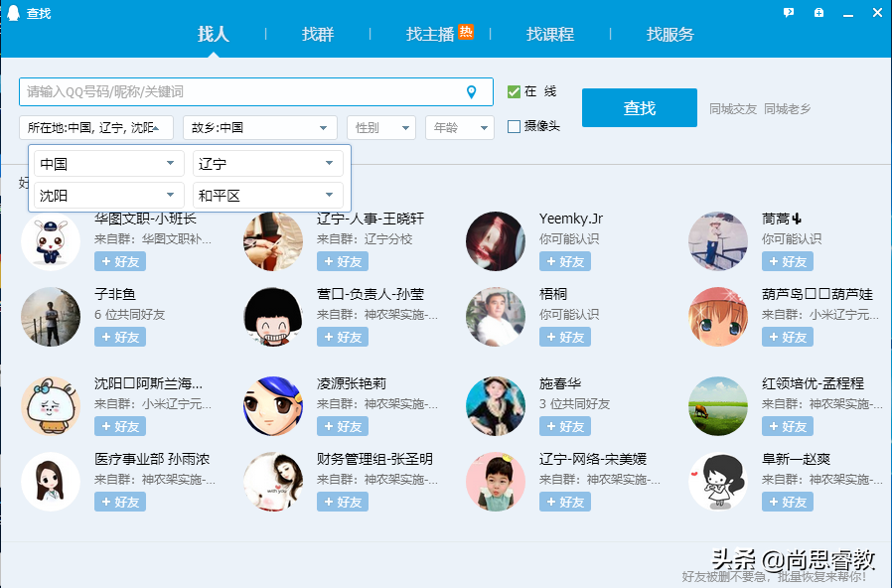Add 施春华 as friend

pos(565,426)
